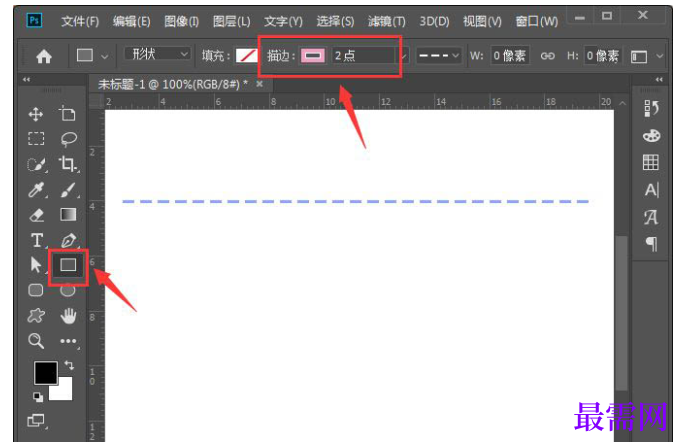Image resolution: width=686 pixels, height=448 pixels.
Task: Swap foreground and background colors
Action: (69, 365)
